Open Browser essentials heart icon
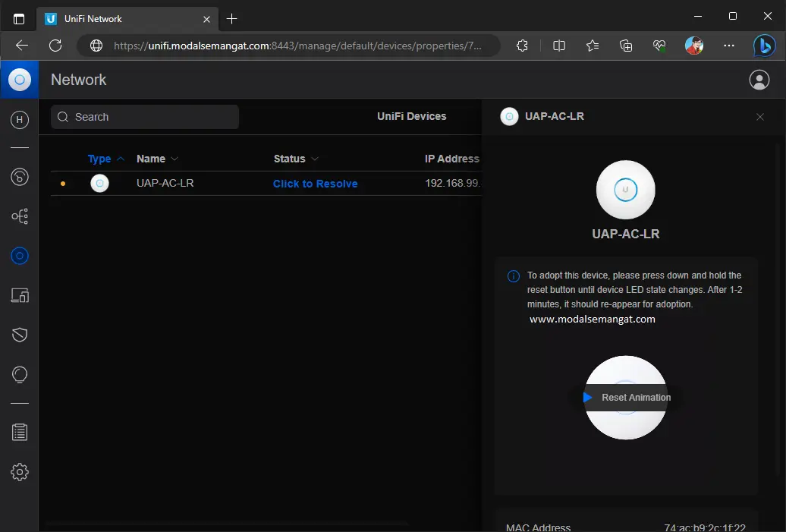This screenshot has width=786, height=532. click(x=659, y=46)
